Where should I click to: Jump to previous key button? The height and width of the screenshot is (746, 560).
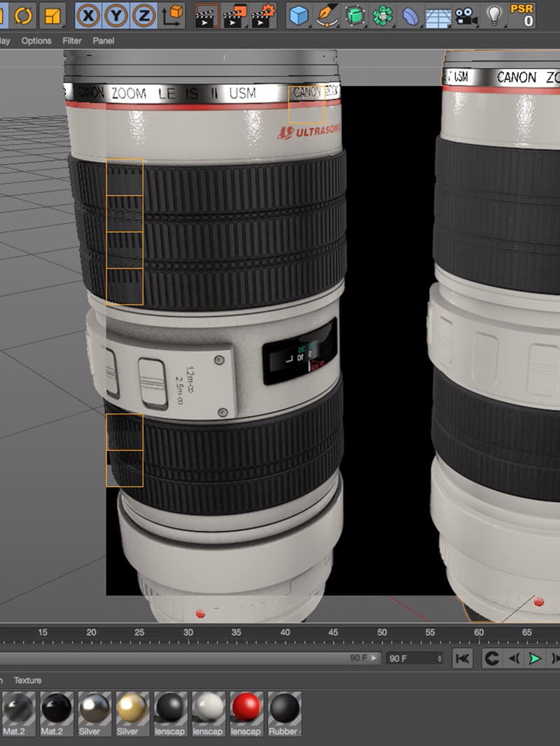(x=492, y=659)
